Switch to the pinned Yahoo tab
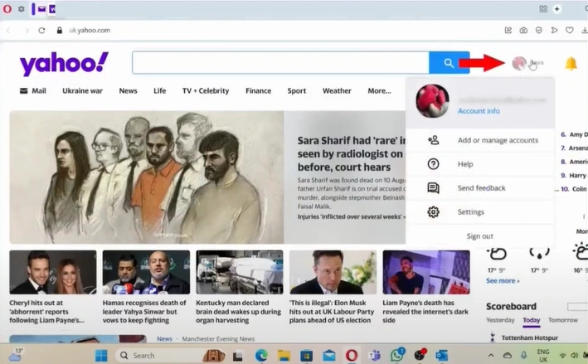588x364 pixels. point(52,9)
